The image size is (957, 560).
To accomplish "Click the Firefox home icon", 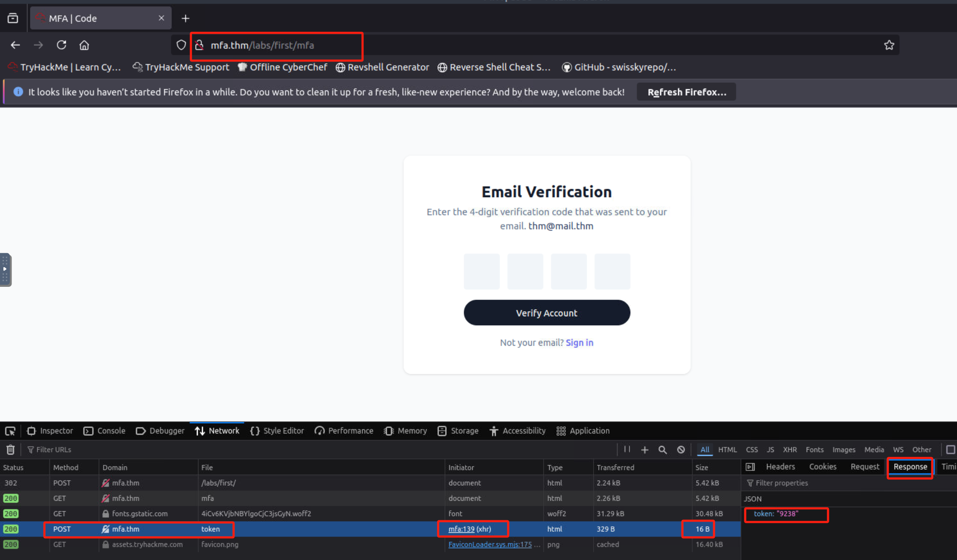I will 84,45.
